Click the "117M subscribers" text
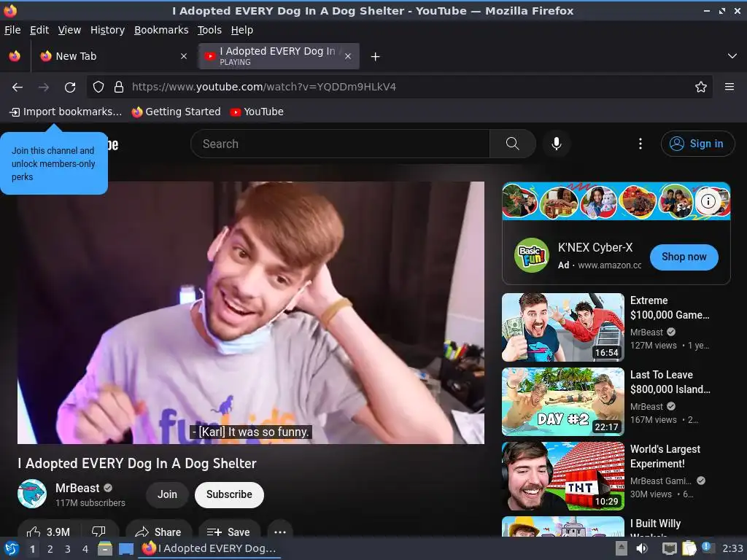The width and height of the screenshot is (747, 560). 90,503
